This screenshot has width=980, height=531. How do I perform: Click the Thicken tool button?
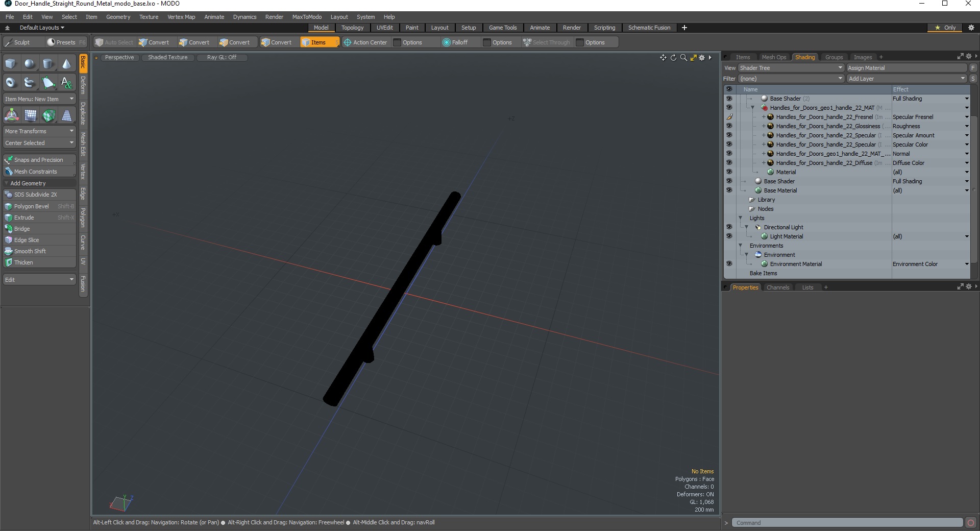tap(39, 262)
